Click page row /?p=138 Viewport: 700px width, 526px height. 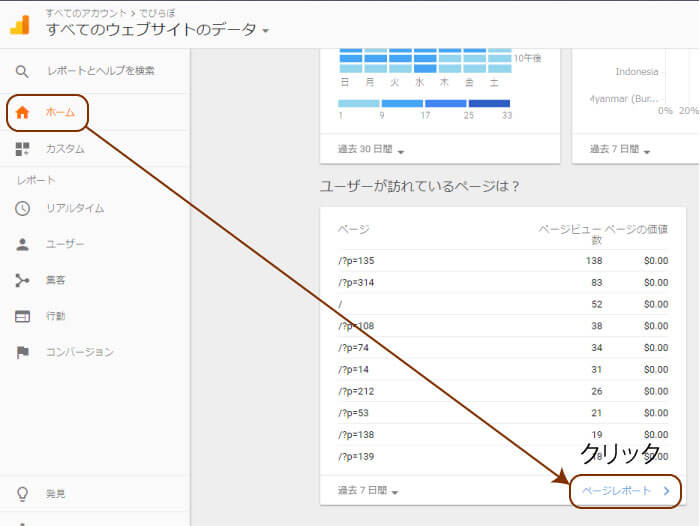(503, 435)
